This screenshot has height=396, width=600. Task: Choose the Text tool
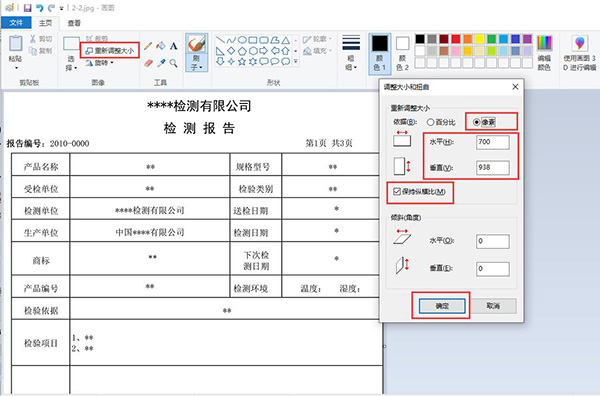pos(174,46)
